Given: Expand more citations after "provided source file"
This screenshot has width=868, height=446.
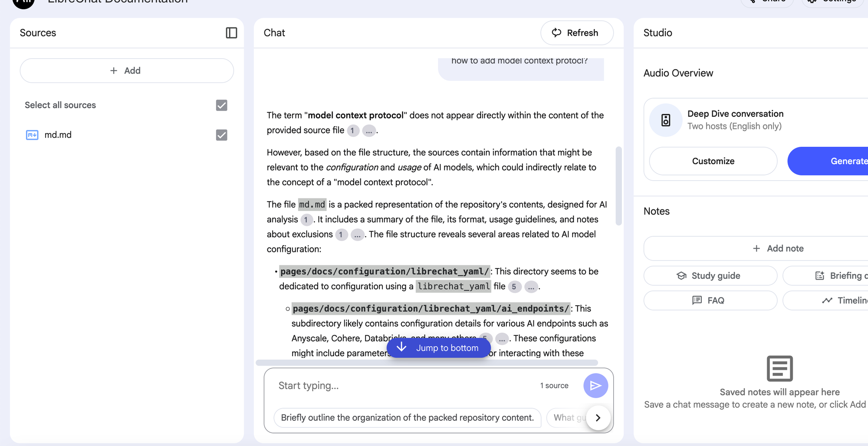Looking at the screenshot, I should (x=369, y=131).
